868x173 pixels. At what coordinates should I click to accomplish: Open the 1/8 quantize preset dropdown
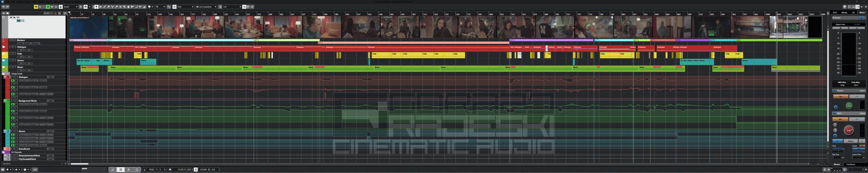pyautogui.click(x=232, y=7)
